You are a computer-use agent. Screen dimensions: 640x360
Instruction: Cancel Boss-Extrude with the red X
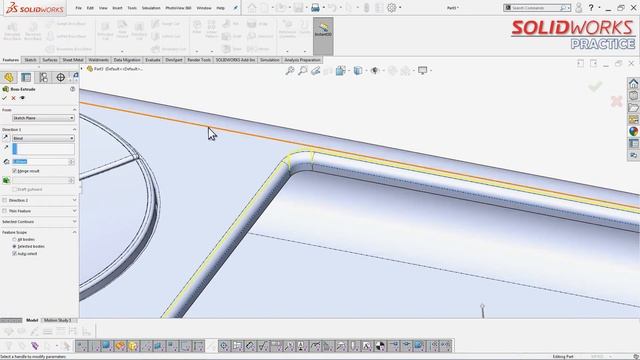[13, 98]
